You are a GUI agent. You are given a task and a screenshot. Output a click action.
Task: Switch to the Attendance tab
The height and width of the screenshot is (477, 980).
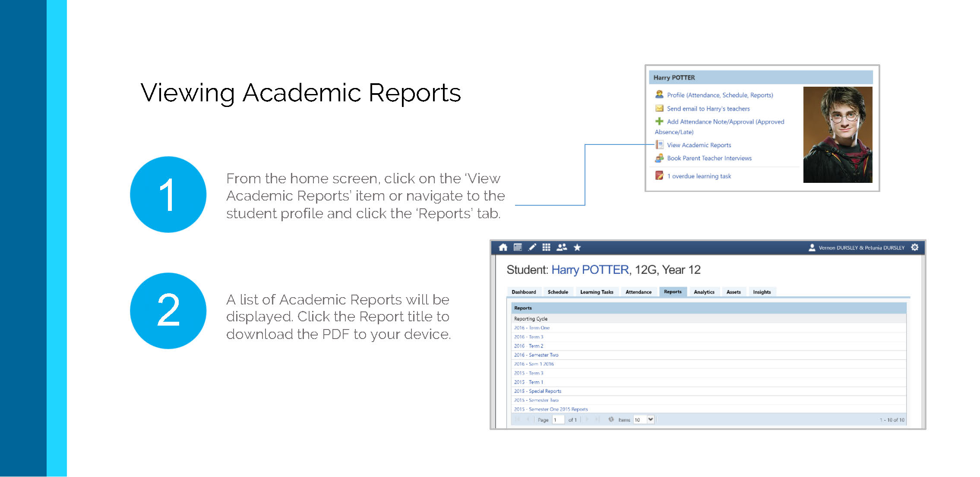[639, 292]
